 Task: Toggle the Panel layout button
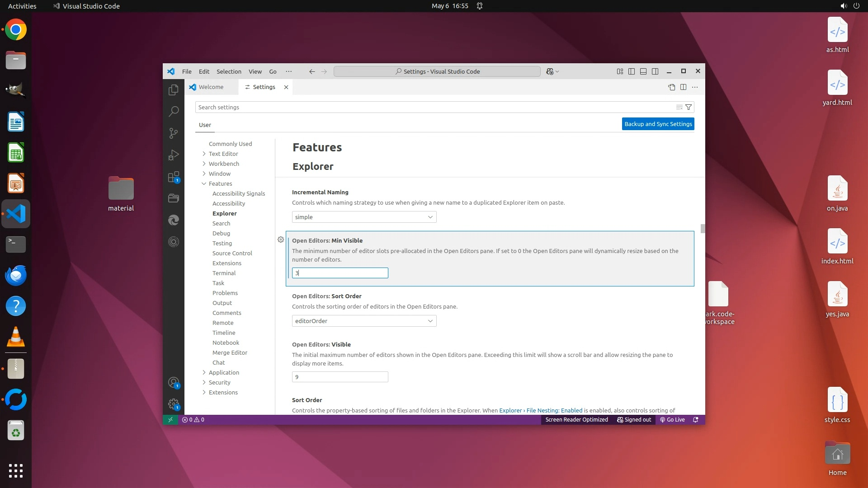643,71
